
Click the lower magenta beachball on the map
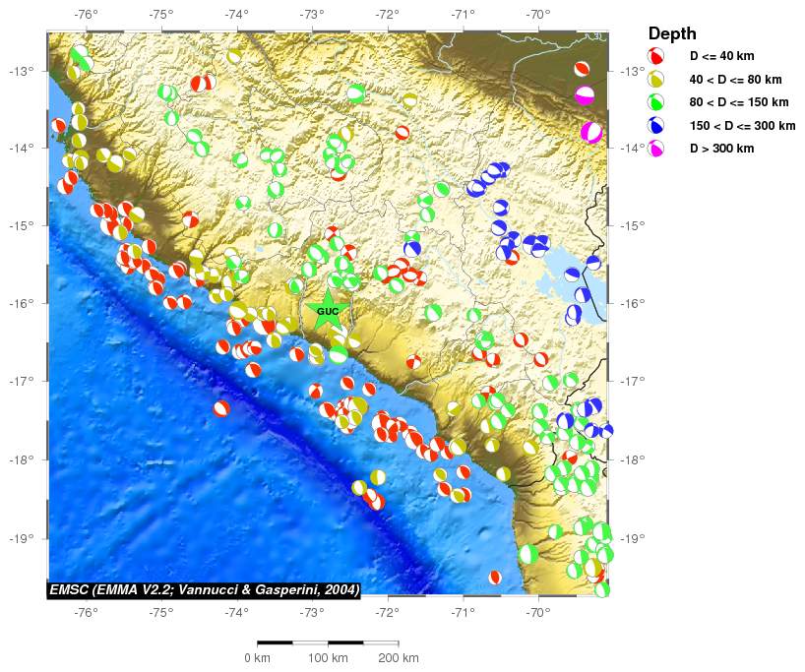(591, 132)
